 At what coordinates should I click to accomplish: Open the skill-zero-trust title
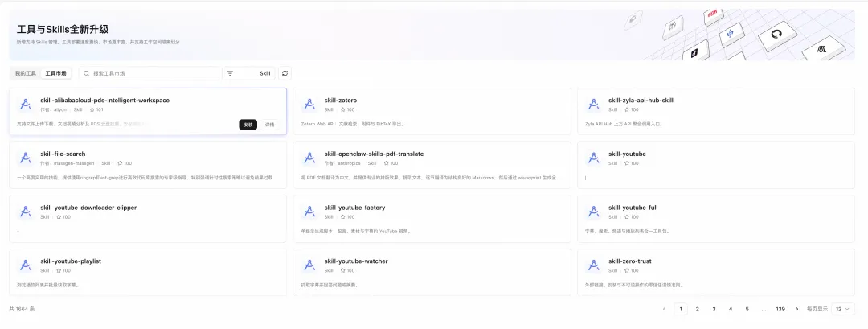[x=630, y=261]
